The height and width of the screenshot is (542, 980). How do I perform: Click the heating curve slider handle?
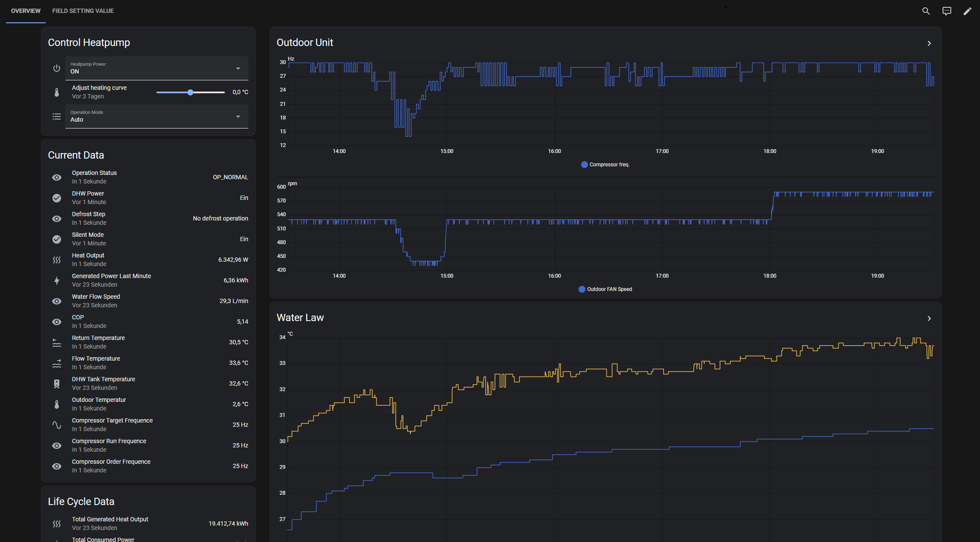click(190, 92)
